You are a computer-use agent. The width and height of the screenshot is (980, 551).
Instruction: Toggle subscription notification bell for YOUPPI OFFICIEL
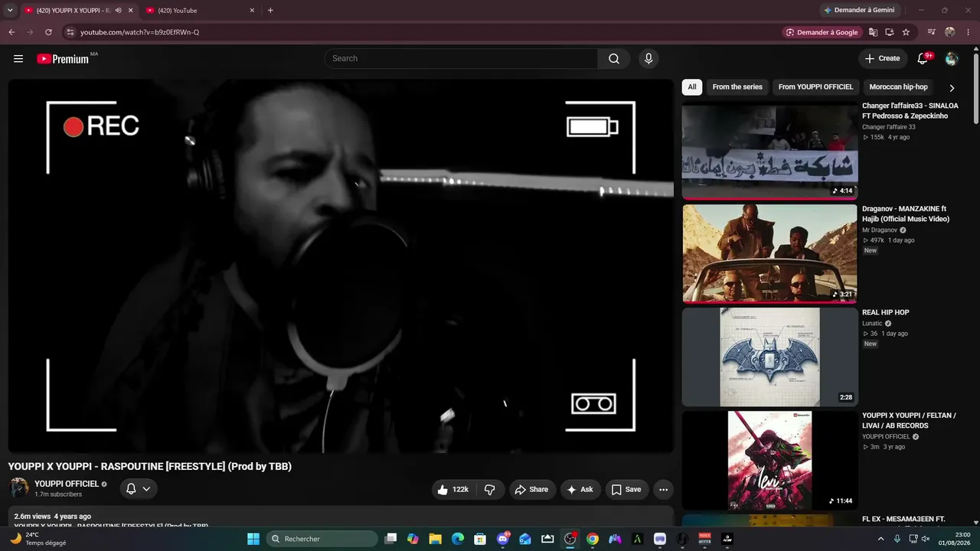[139, 489]
